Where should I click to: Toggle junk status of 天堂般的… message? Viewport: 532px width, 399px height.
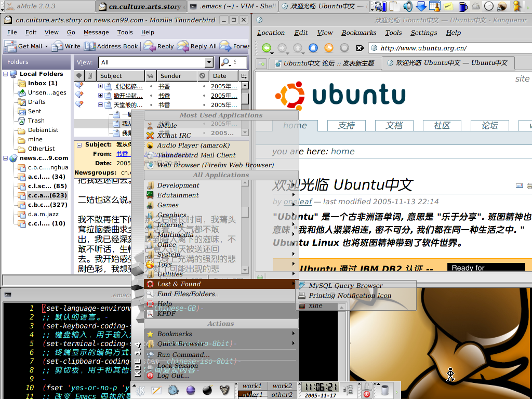(x=204, y=105)
